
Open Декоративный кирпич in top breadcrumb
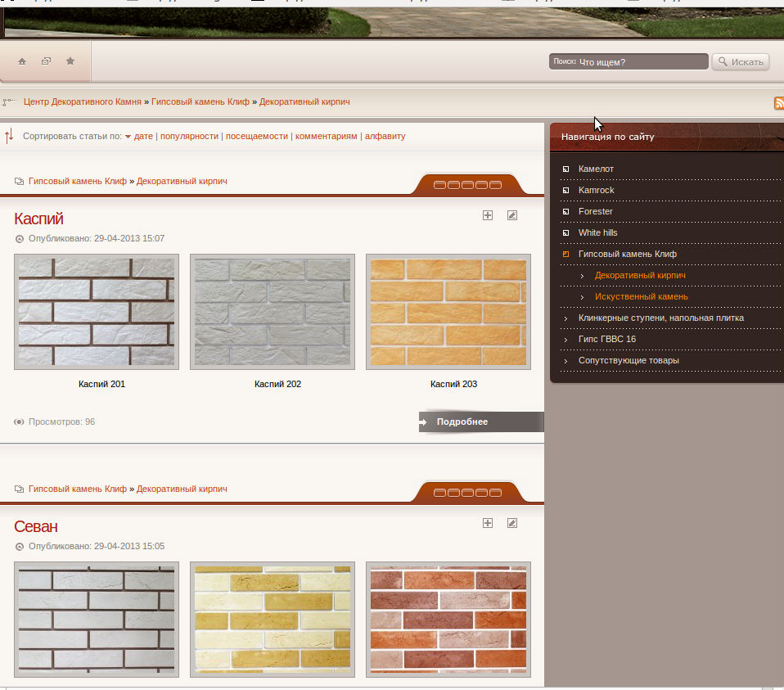point(304,101)
